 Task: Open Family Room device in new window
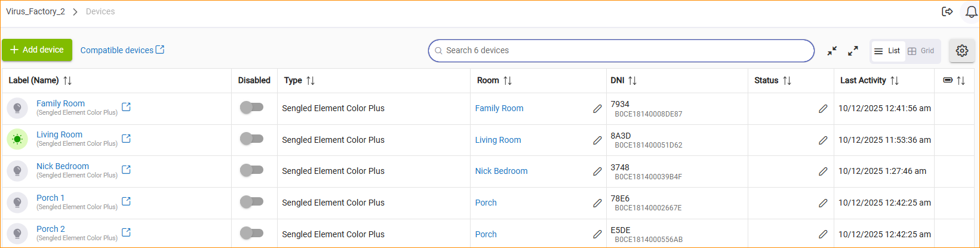pyautogui.click(x=126, y=107)
